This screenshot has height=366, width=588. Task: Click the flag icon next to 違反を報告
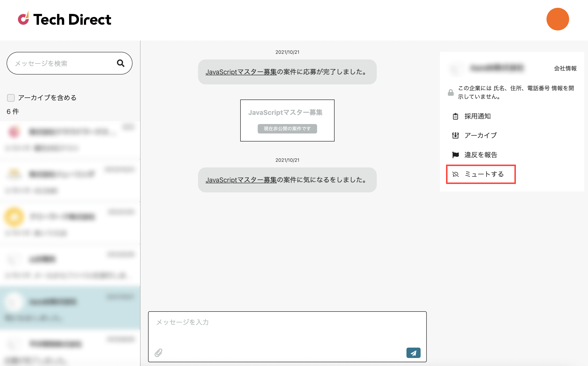[456, 155]
